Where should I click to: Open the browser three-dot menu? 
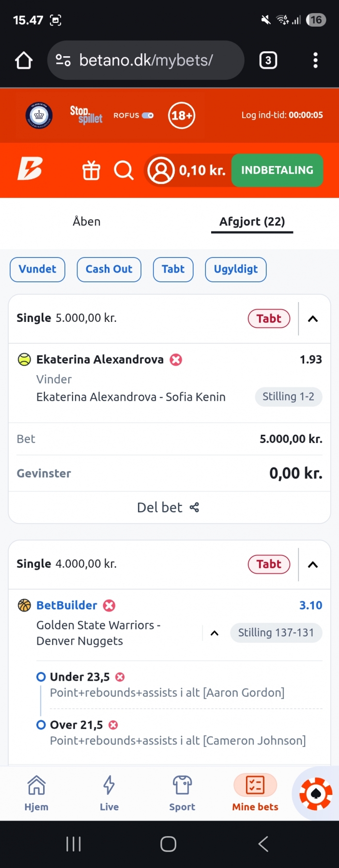pyautogui.click(x=315, y=60)
